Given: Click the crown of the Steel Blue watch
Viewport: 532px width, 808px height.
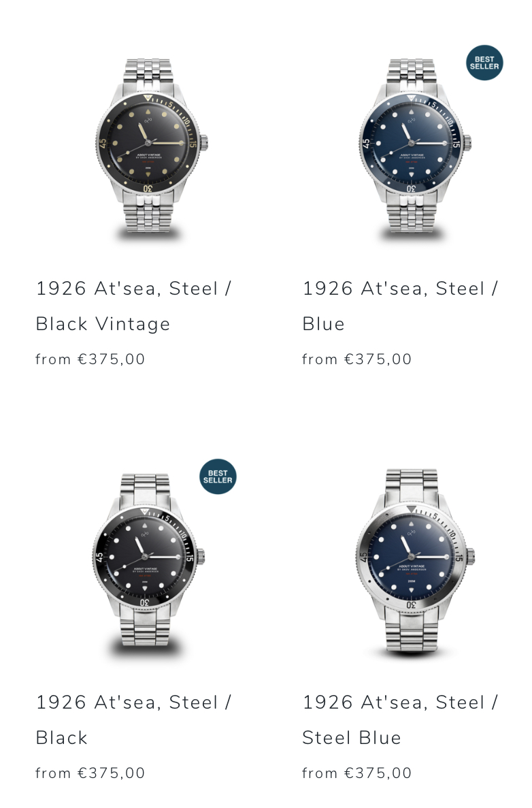Looking at the screenshot, I should 470,557.
